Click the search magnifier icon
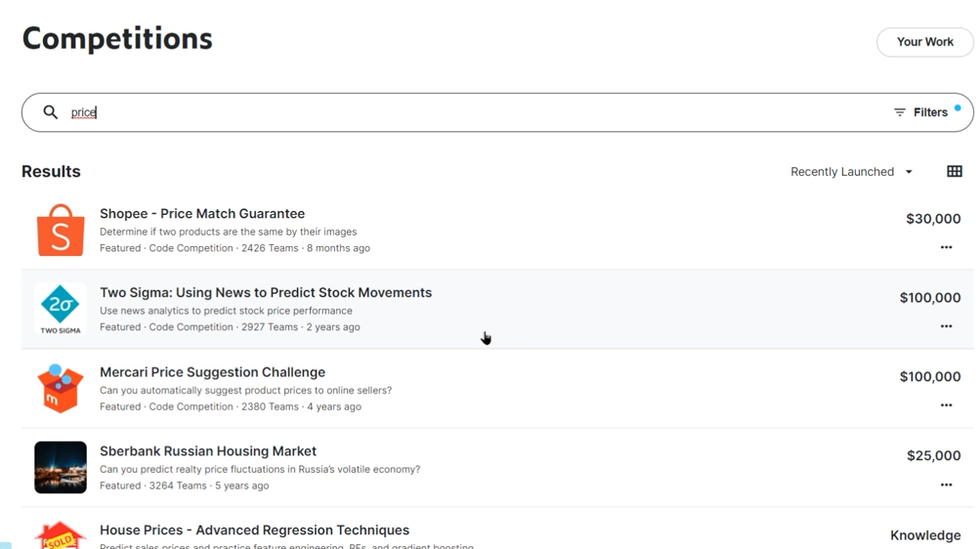Image resolution: width=980 pixels, height=549 pixels. (51, 112)
